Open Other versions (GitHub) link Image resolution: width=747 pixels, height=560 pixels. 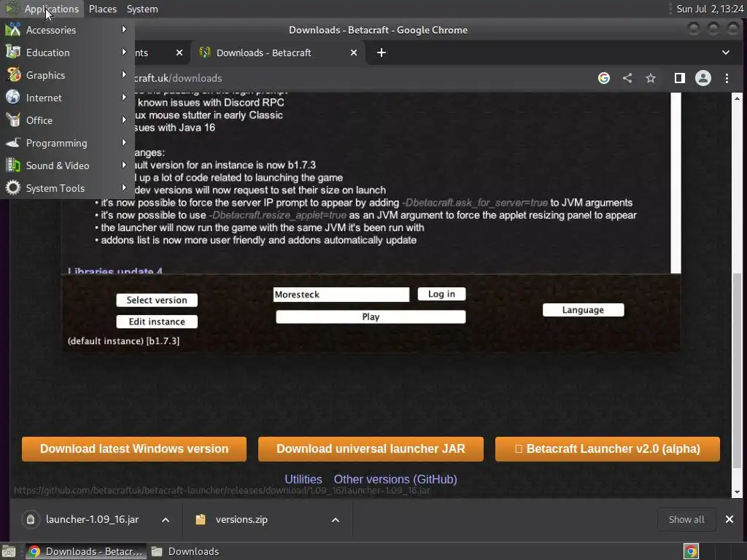395,479
